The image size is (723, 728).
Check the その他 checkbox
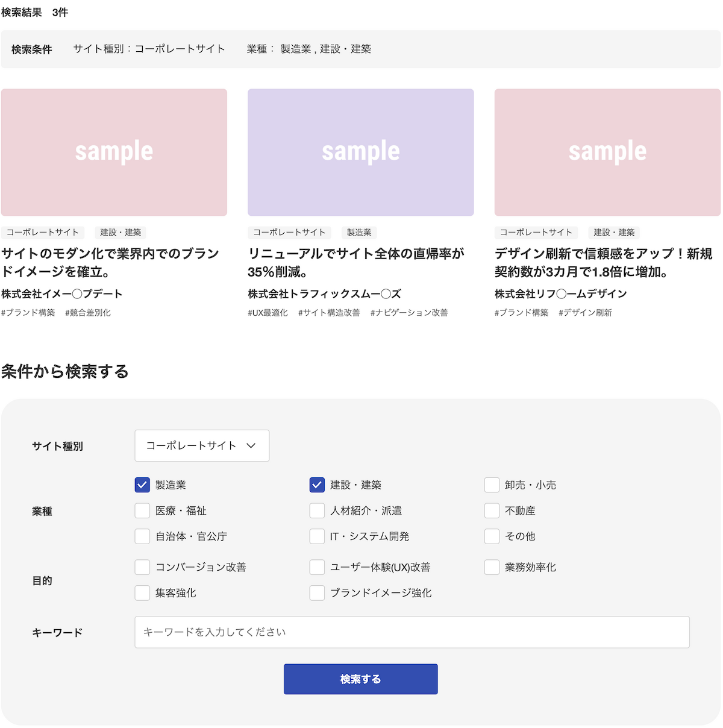492,536
